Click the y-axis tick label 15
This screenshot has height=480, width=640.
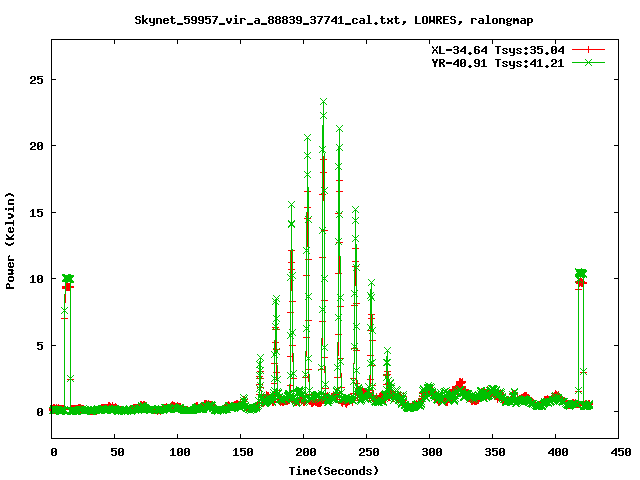(x=36, y=213)
